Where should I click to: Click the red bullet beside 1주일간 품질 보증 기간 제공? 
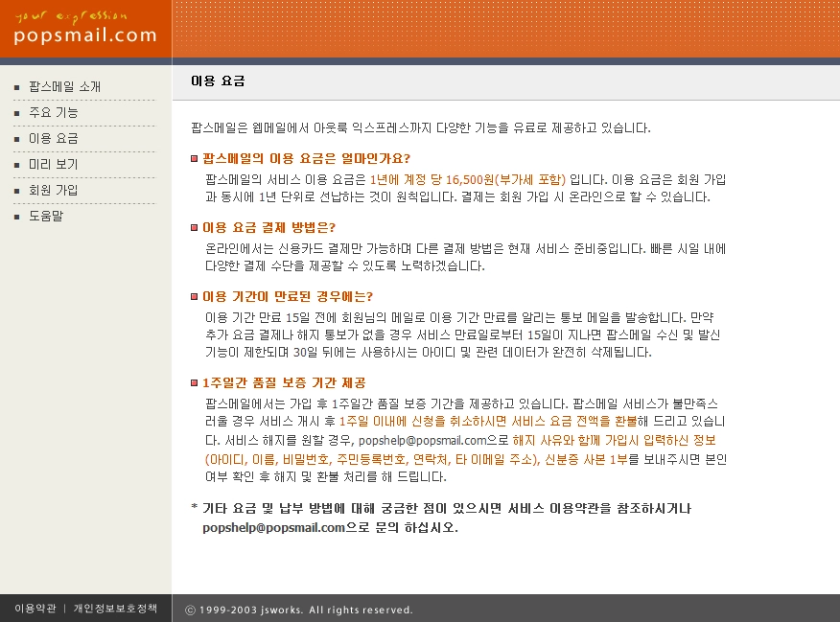point(195,382)
